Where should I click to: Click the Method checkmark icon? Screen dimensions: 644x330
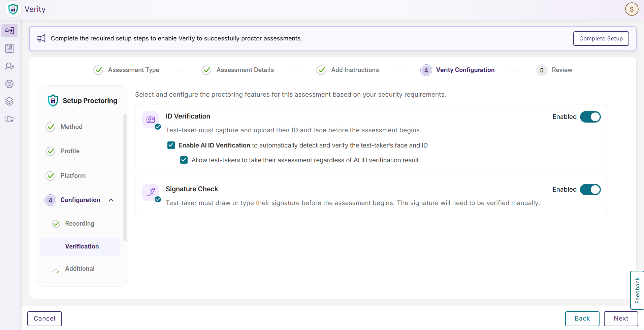[51, 127]
